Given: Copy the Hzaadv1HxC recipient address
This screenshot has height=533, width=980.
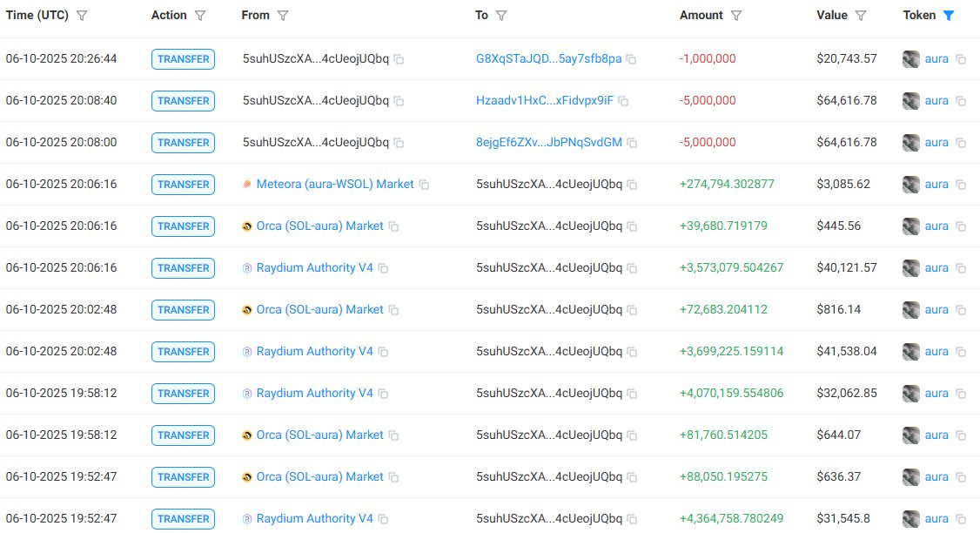Looking at the screenshot, I should pos(622,100).
